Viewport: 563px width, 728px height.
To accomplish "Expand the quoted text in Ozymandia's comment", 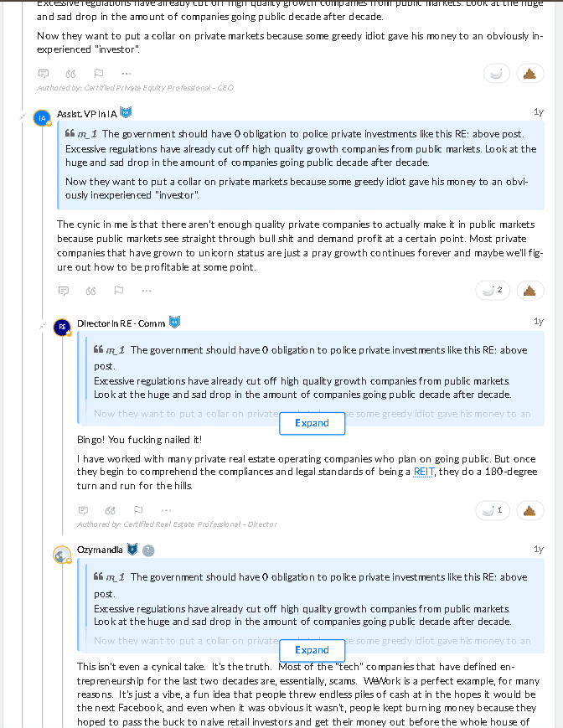I will [x=312, y=650].
